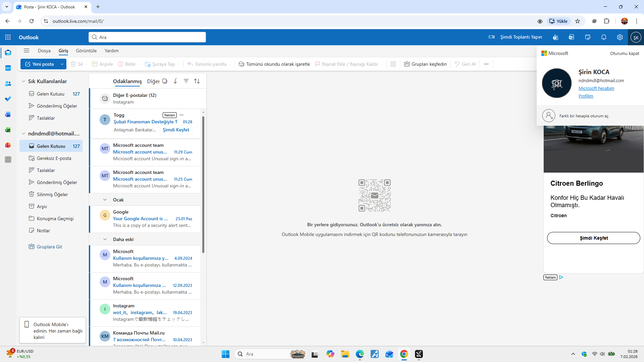
Task: Toggle select-all messages checkbox
Action: pos(165,81)
